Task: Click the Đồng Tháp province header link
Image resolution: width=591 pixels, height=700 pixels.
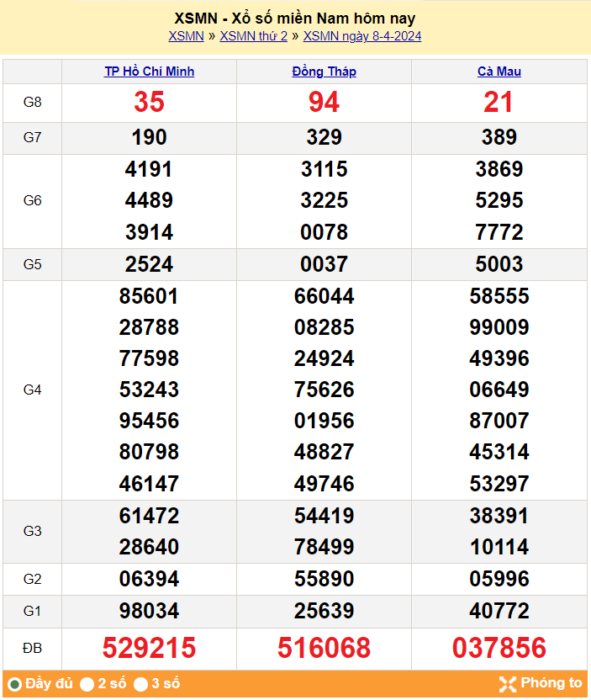Action: 324,72
